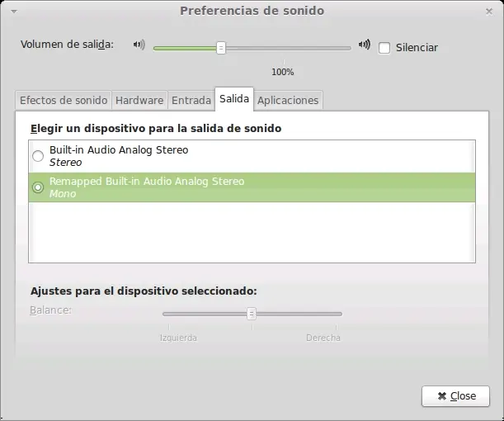Click the Stereo profile text
504x421 pixels.
(65, 163)
